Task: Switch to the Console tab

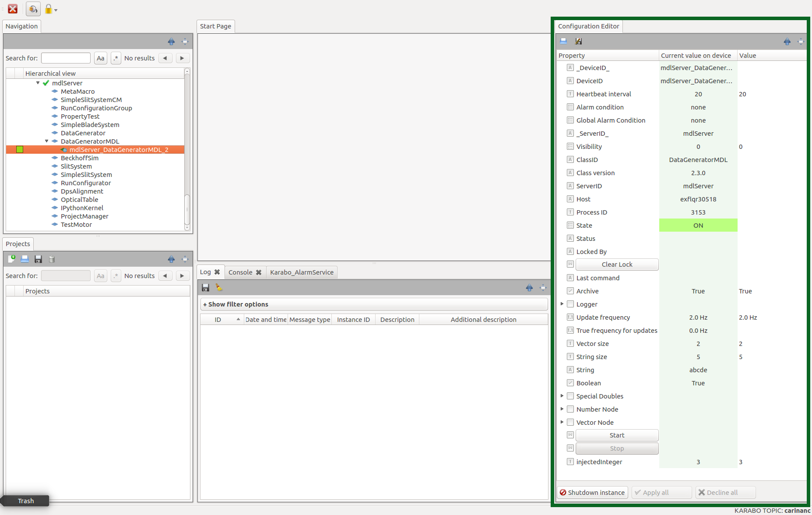Action: [240, 272]
